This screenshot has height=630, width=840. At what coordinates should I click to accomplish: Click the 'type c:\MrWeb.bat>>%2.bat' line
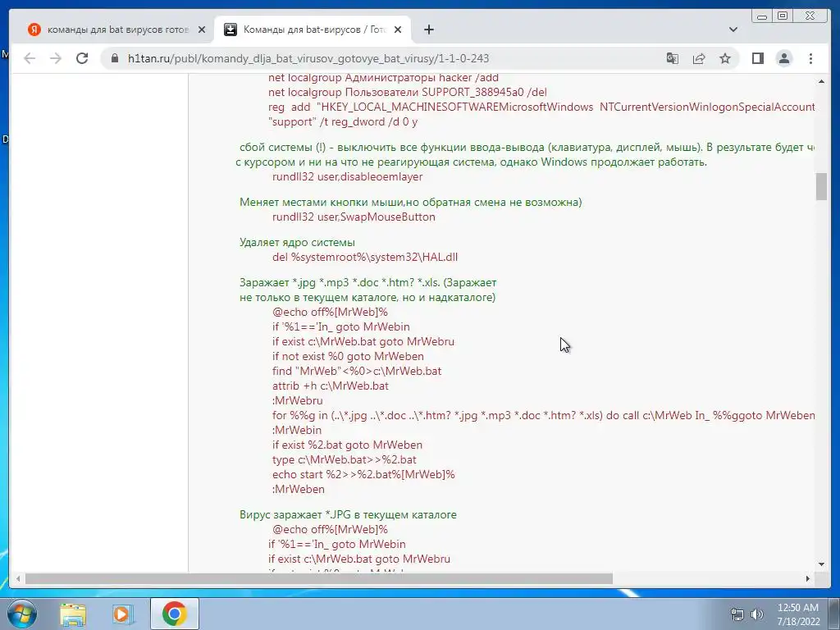click(x=344, y=459)
